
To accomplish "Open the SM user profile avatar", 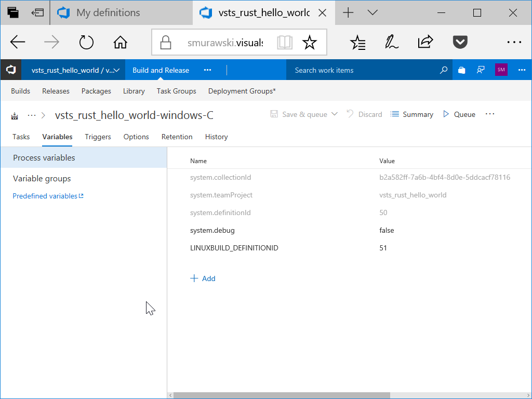I will pos(501,70).
